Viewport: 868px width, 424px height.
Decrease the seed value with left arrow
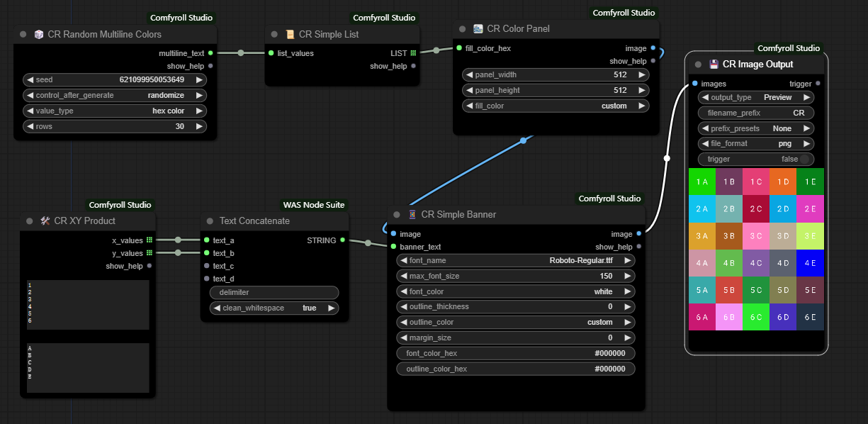point(30,80)
